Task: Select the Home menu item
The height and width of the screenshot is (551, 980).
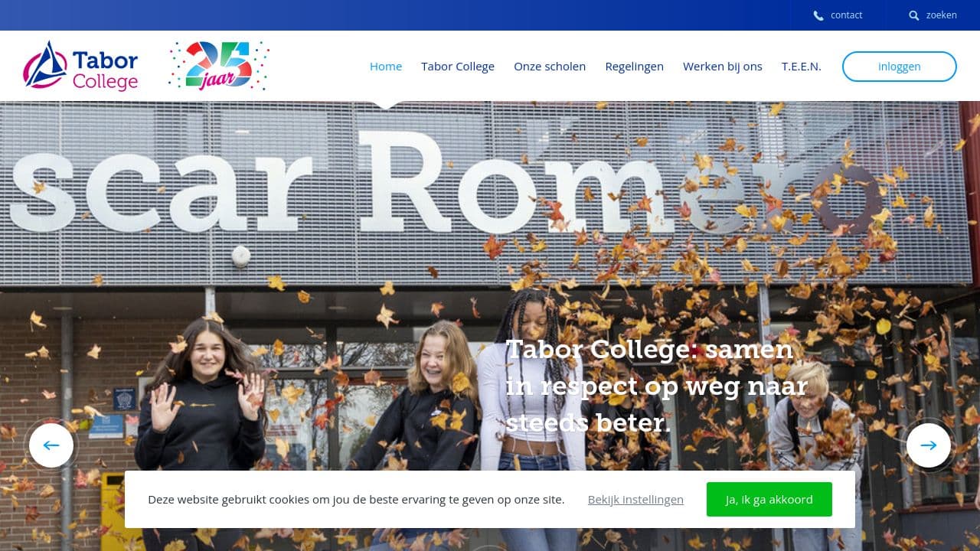Action: pos(386,67)
